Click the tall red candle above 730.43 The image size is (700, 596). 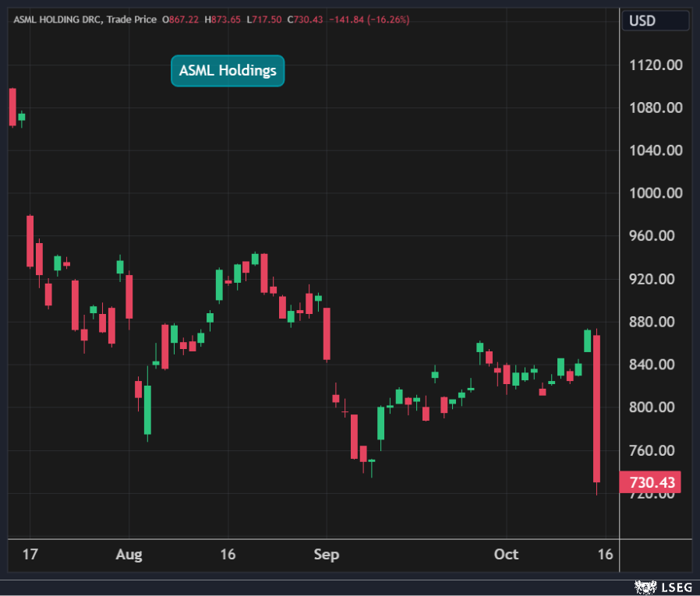[x=596, y=409]
